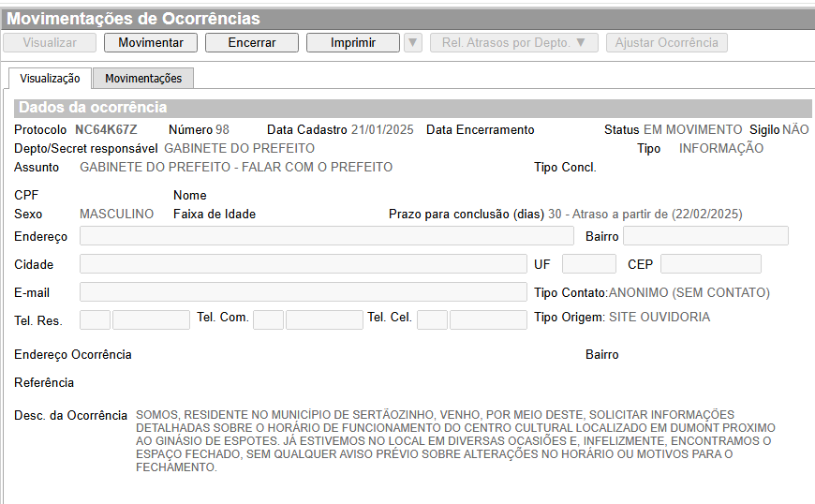Click the Tel. Res. area code box
Viewport: 815px width, 504px height.
pyautogui.click(x=95, y=320)
